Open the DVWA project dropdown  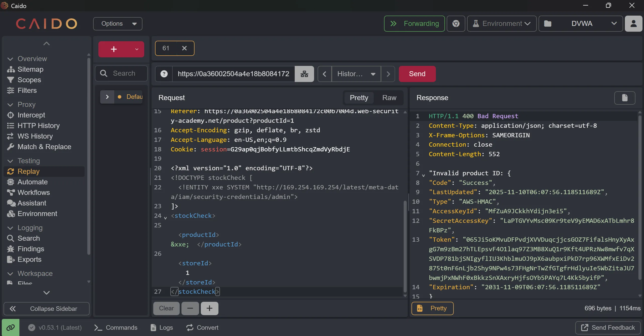tap(581, 24)
